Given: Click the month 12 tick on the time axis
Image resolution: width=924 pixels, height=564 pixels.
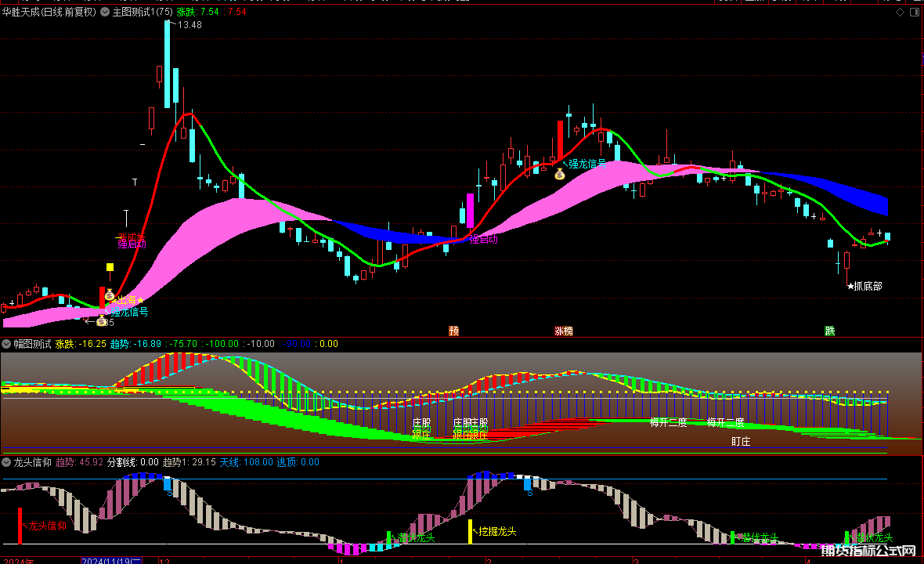Looking at the screenshot, I should click(165, 560).
